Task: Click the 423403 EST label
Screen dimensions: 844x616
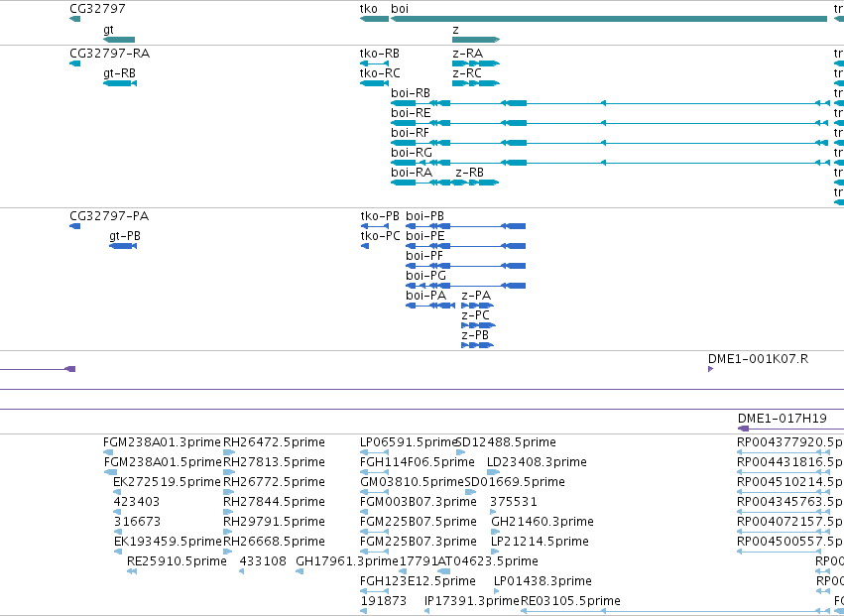Action: coord(137,502)
